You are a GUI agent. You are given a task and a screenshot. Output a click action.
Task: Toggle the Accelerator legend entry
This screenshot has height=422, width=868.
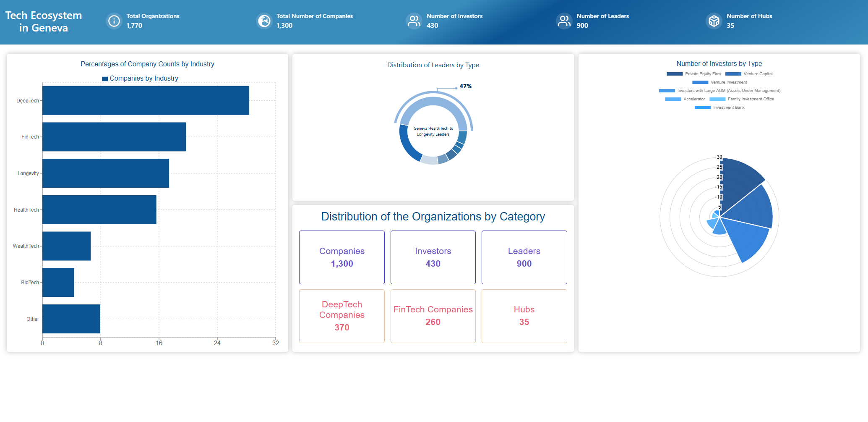tap(685, 99)
